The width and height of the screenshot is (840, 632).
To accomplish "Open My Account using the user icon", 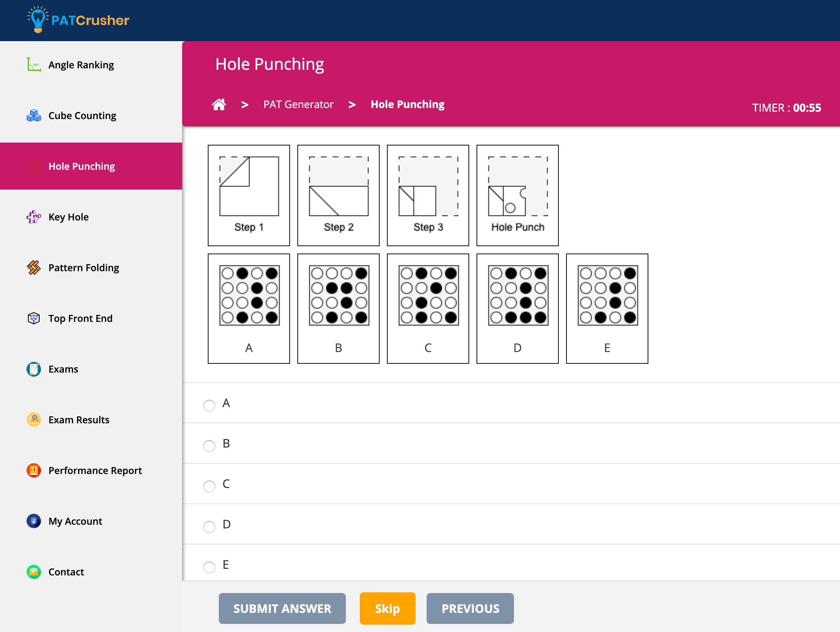I will [x=33, y=521].
